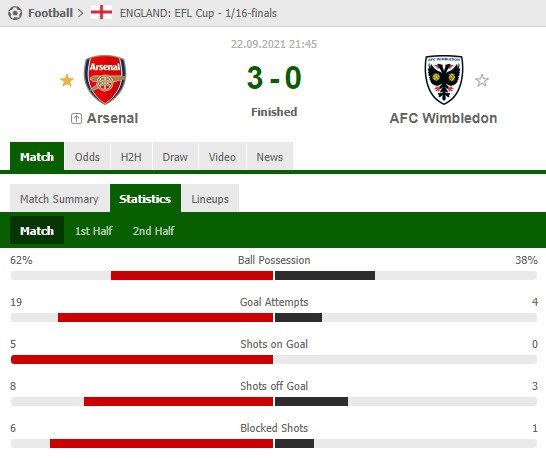Open the News tab
This screenshot has height=459, width=546.
point(270,156)
